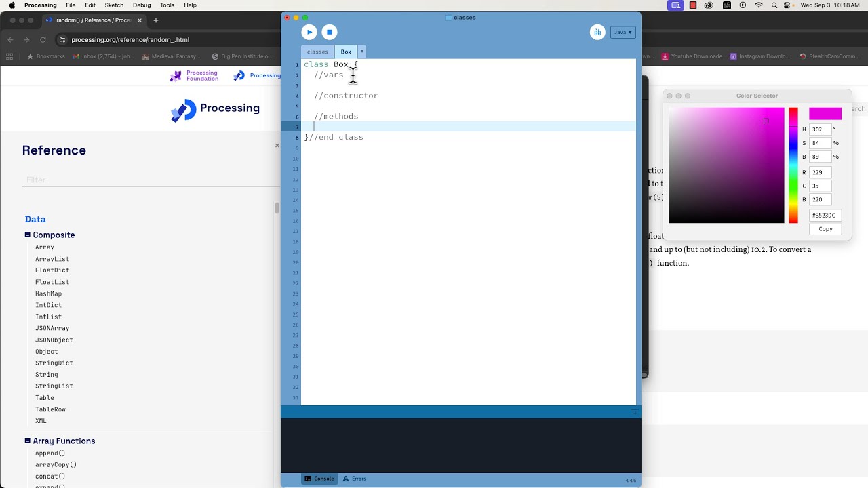This screenshot has height=488, width=868.
Task: Click the hex value field #E523DC
Action: click(x=825, y=215)
